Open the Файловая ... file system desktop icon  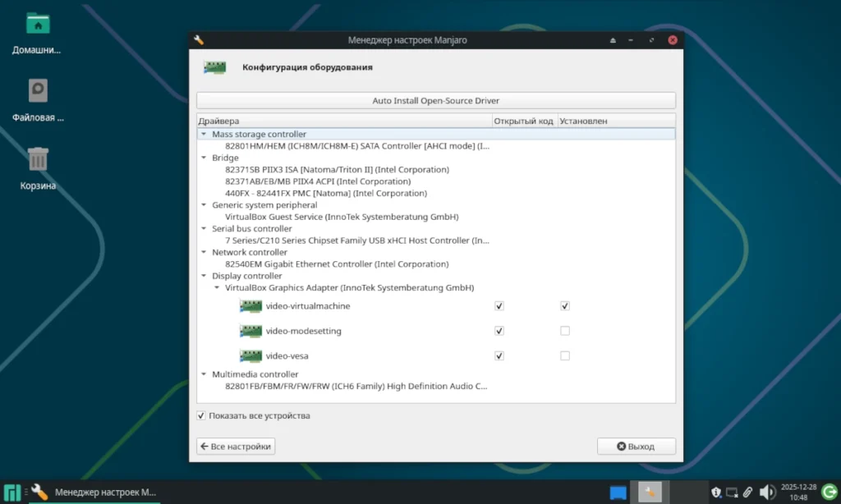(38, 90)
